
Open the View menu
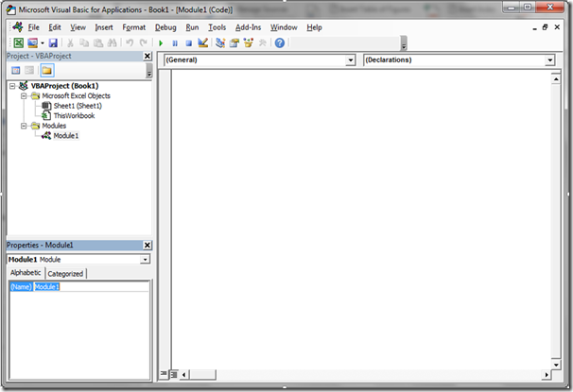click(78, 27)
